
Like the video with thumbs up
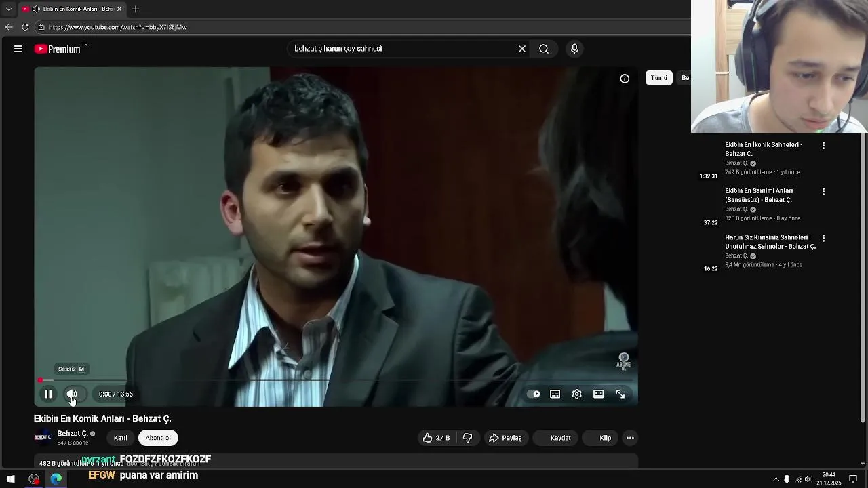[436, 438]
